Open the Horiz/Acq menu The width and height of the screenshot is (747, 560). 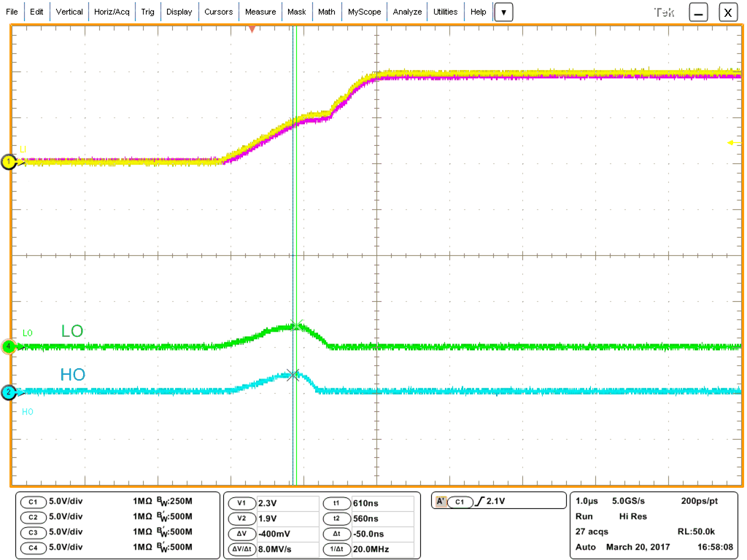(110, 12)
